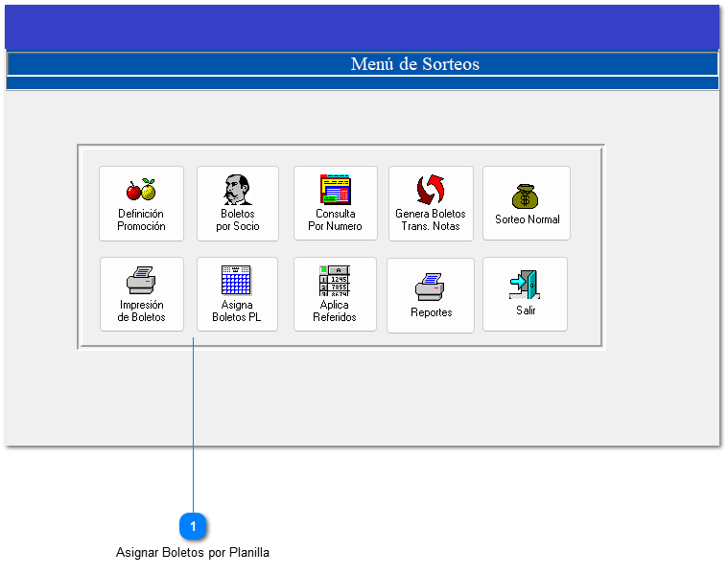Viewport: 728px width, 575px height.
Task: Click the apples icon for Definición Promoción
Action: point(141,190)
